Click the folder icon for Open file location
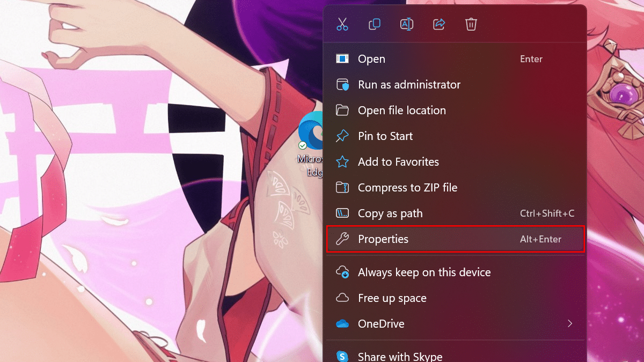This screenshot has width=644, height=362. (x=342, y=110)
